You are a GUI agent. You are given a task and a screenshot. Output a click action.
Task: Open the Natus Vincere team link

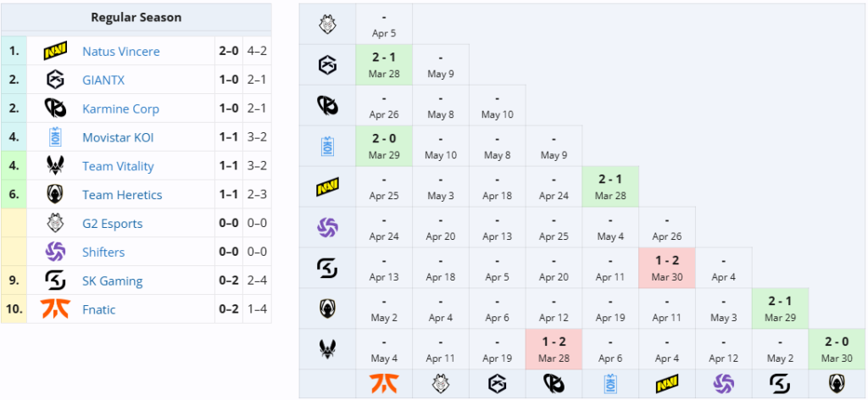coord(120,52)
